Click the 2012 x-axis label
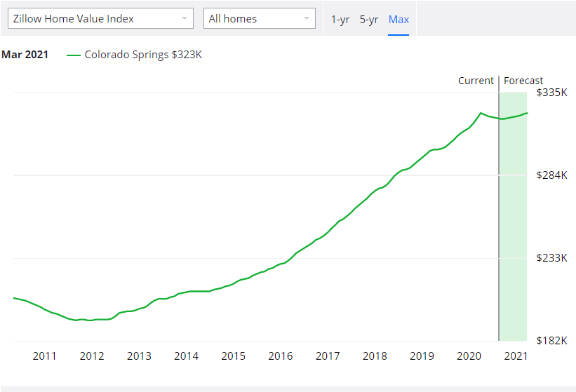 point(92,356)
